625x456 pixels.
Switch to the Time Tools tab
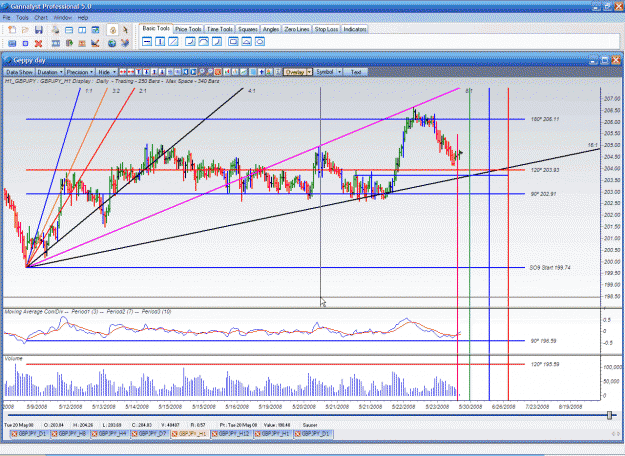tap(220, 29)
